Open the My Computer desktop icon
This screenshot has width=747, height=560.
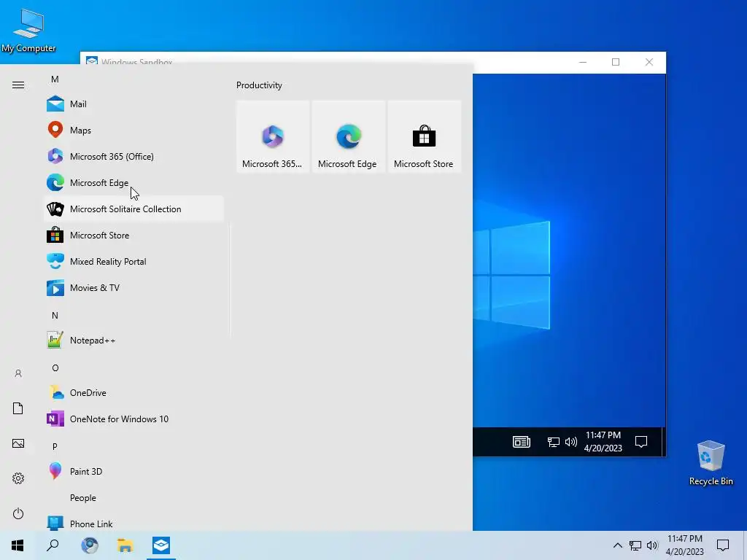click(x=28, y=31)
